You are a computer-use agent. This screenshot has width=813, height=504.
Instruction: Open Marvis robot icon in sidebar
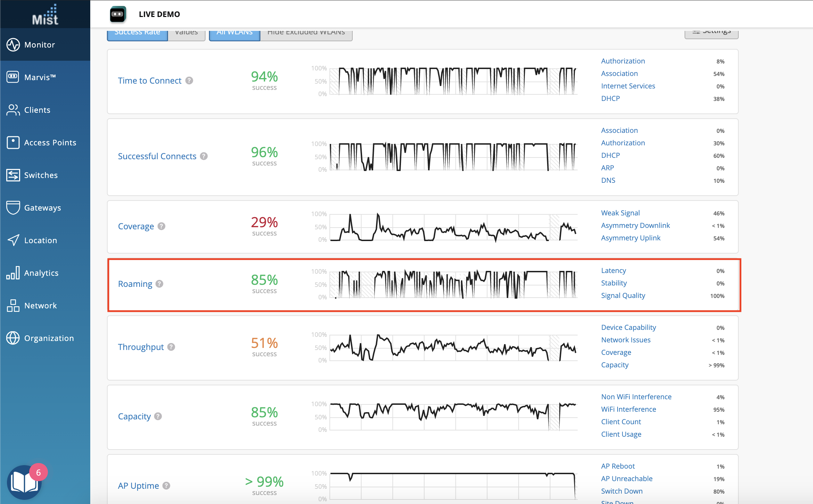point(13,77)
